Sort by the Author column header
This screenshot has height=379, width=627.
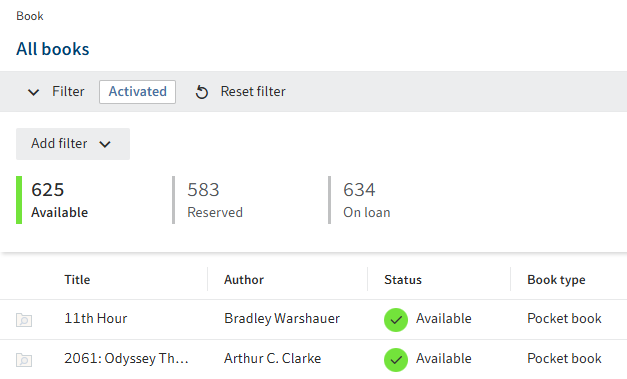(244, 279)
